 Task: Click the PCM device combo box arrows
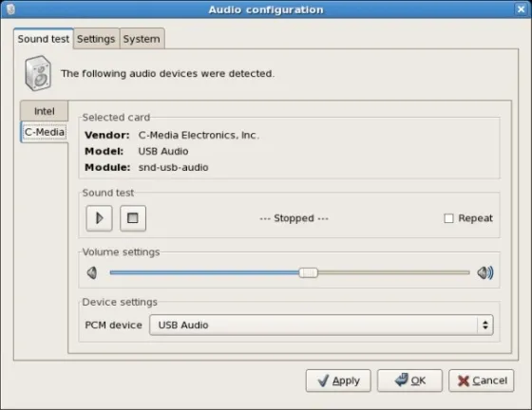(x=485, y=325)
